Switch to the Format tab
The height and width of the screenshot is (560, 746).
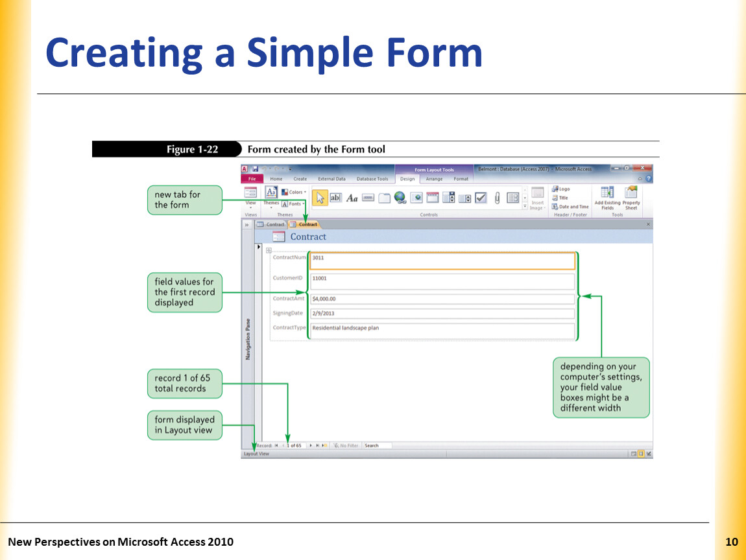pyautogui.click(x=461, y=180)
